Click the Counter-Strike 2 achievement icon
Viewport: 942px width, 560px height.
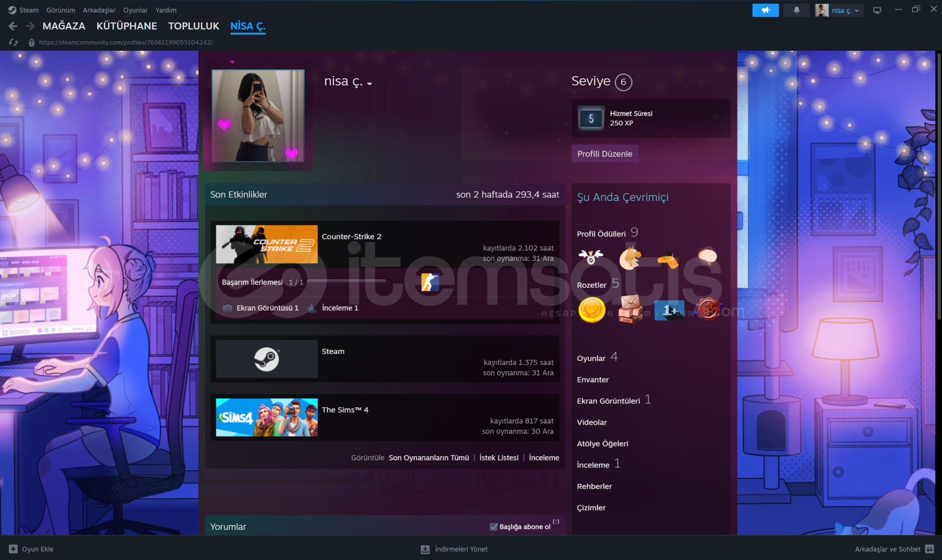coord(430,282)
